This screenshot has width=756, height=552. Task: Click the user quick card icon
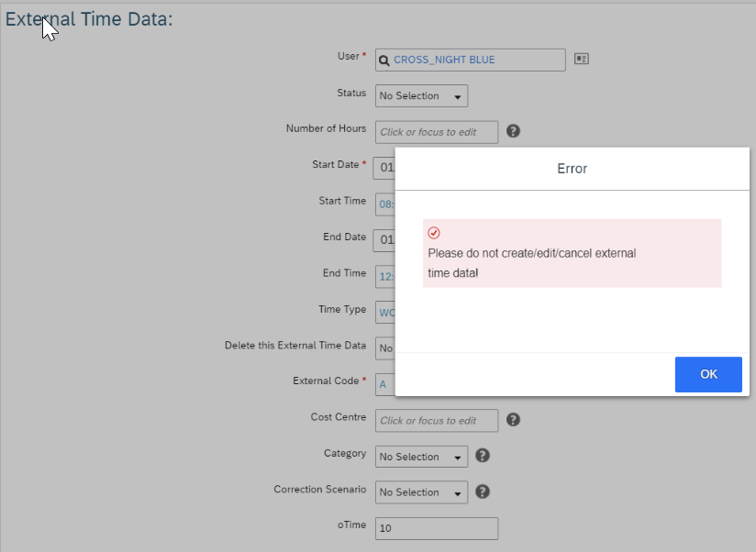[x=582, y=59]
